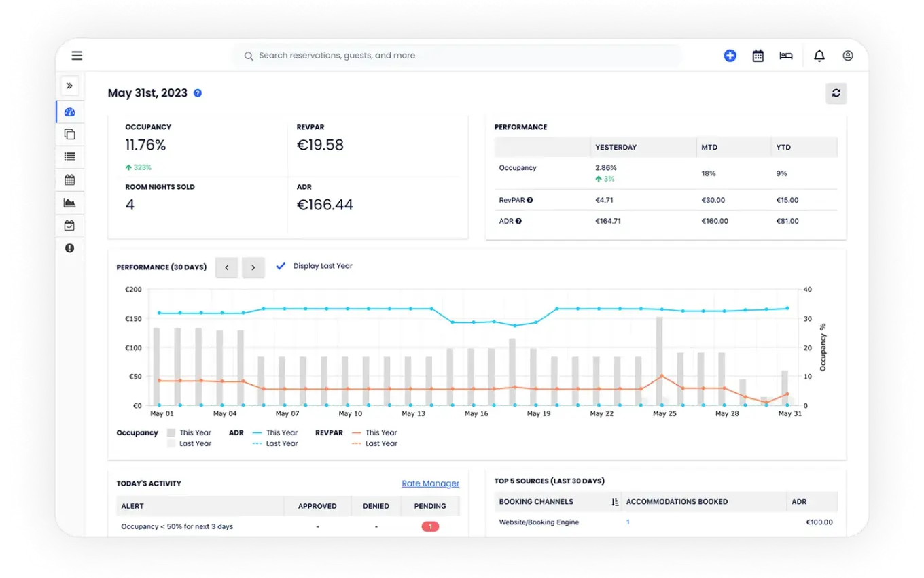Open the hamburger menu
This screenshot has height=578, width=924.
pyautogui.click(x=77, y=56)
